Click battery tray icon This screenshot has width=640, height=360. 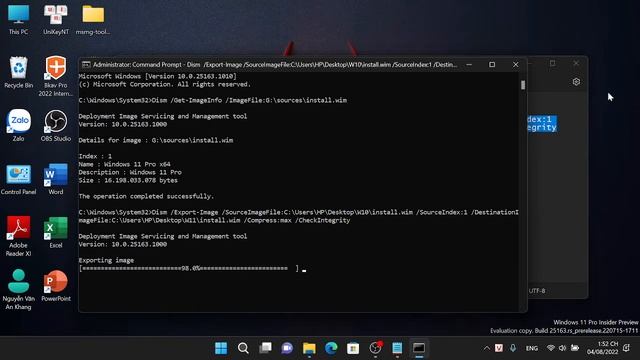coord(575,348)
